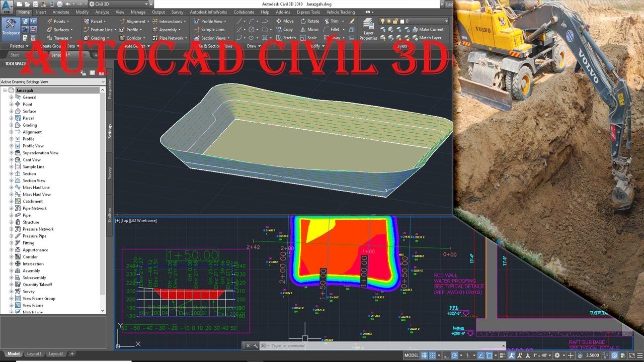Toggle MODEL space button in status bar

click(x=412, y=355)
